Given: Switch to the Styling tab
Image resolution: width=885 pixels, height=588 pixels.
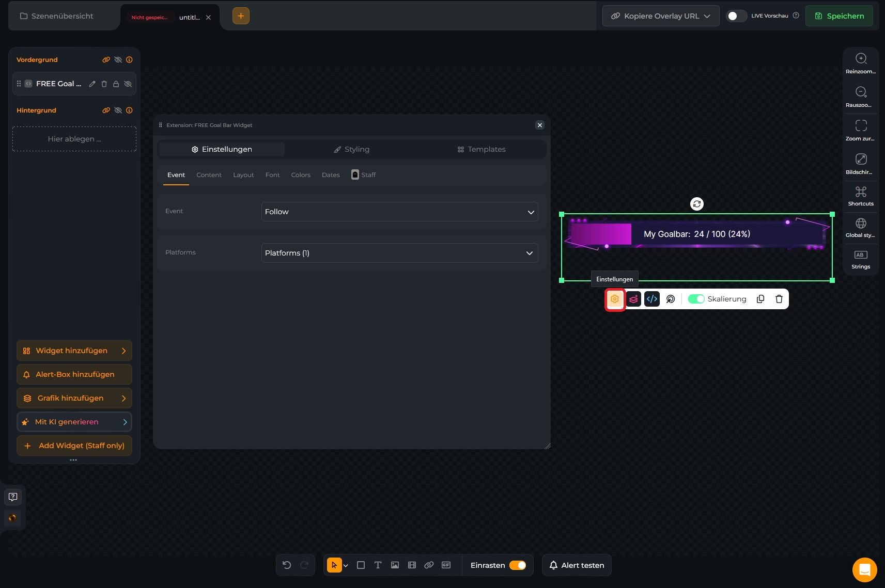Looking at the screenshot, I should tap(351, 149).
